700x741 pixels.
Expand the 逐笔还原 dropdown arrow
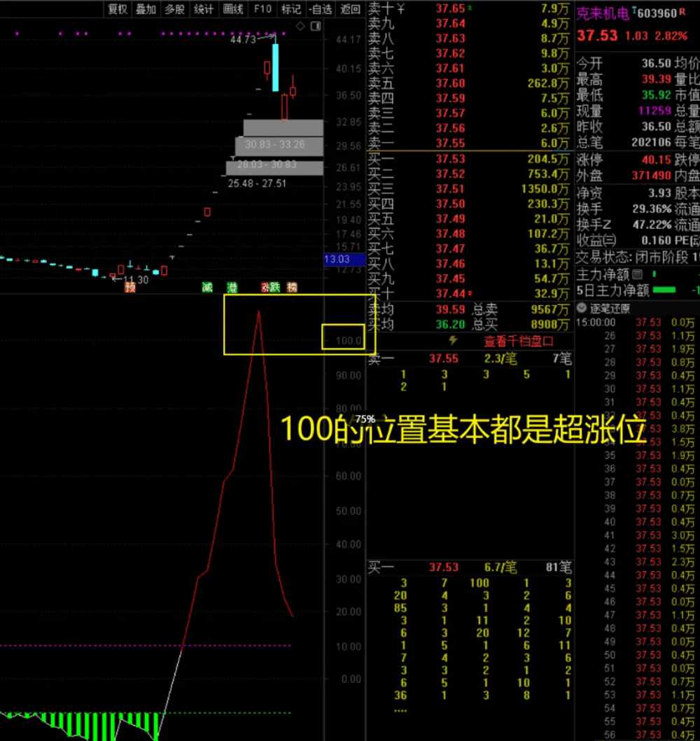pos(582,308)
